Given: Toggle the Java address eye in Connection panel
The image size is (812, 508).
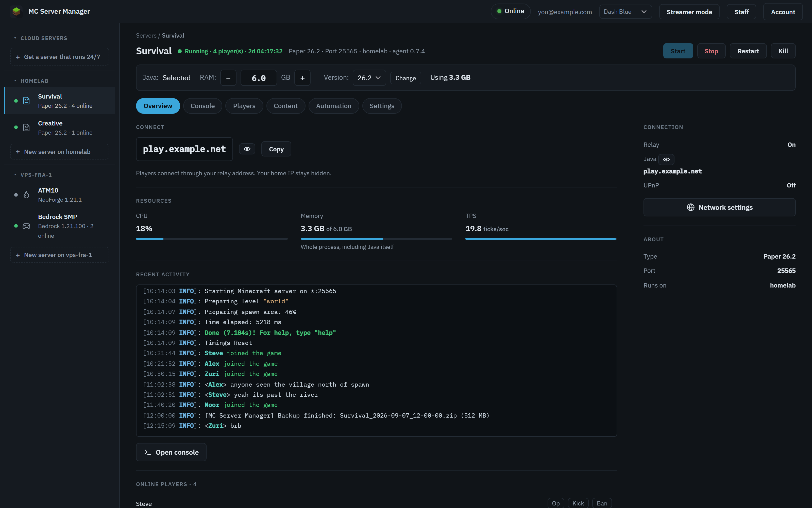Looking at the screenshot, I should pos(666,159).
